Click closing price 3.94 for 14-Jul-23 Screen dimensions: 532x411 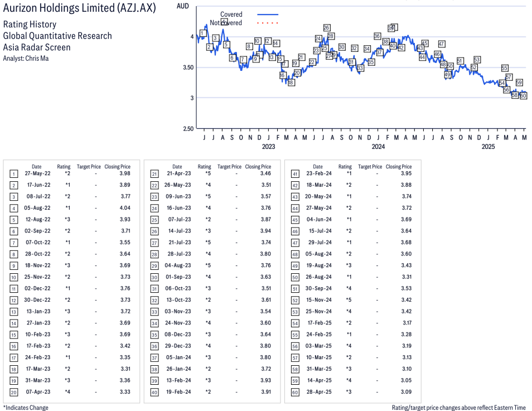pos(265,231)
